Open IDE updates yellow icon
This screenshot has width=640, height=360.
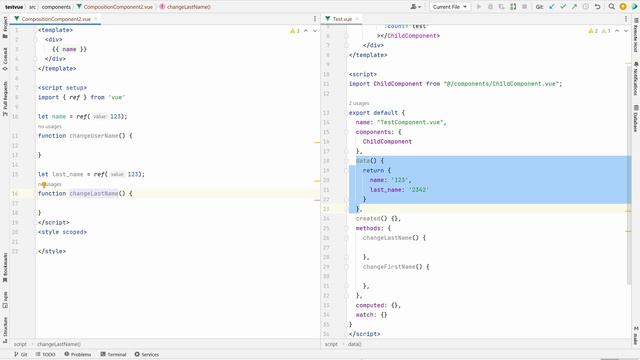[623, 7]
